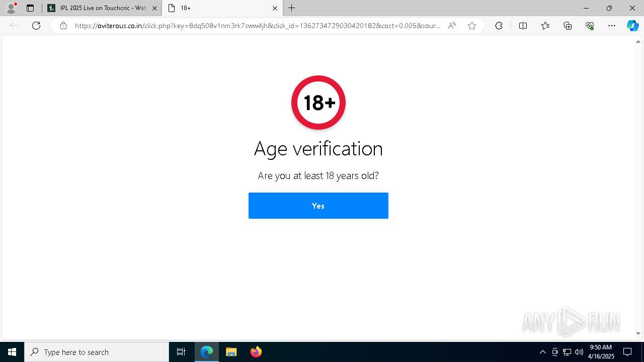The width and height of the screenshot is (644, 362).
Task: Click the address bar URL field
Action: (x=258, y=26)
